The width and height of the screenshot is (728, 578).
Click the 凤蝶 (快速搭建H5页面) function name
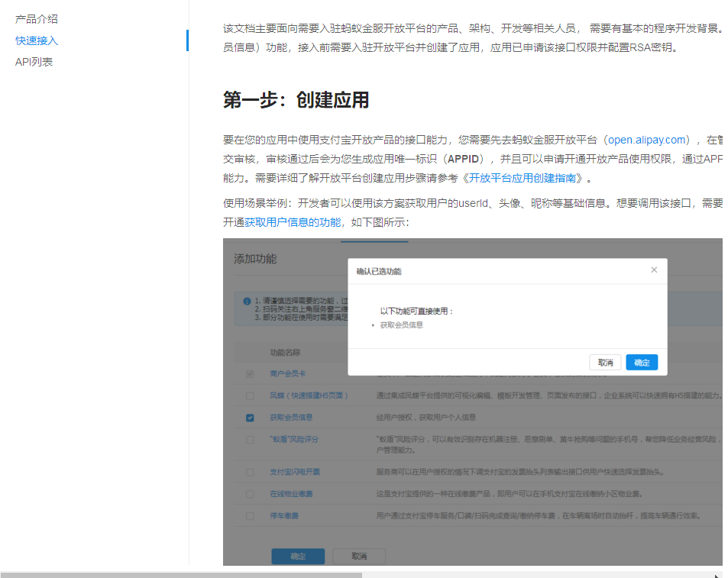coord(309,396)
